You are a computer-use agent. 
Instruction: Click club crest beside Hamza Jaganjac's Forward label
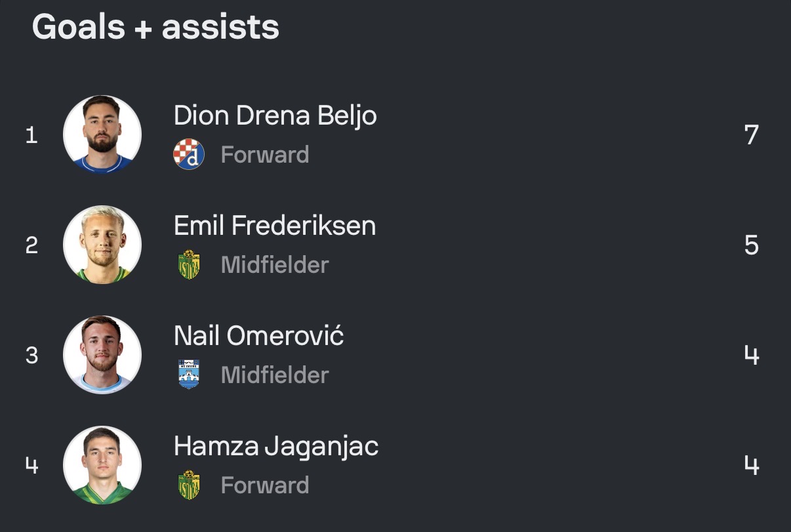click(x=189, y=485)
